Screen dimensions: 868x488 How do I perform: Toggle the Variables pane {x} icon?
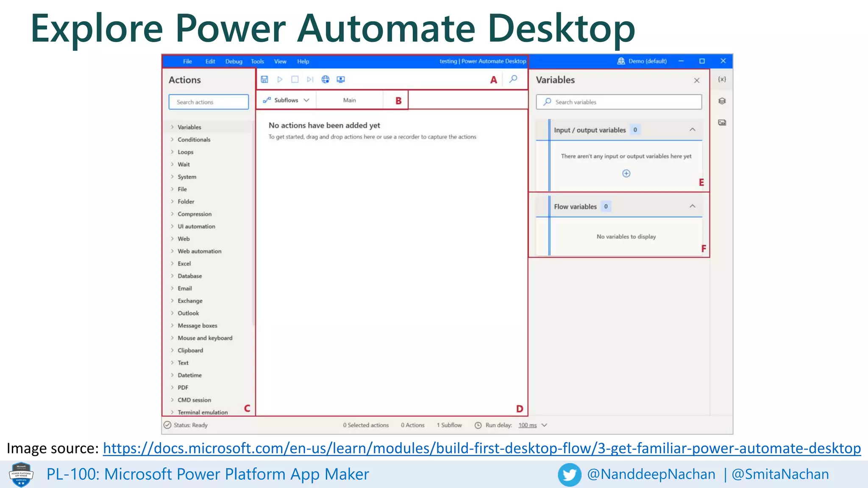pyautogui.click(x=722, y=79)
